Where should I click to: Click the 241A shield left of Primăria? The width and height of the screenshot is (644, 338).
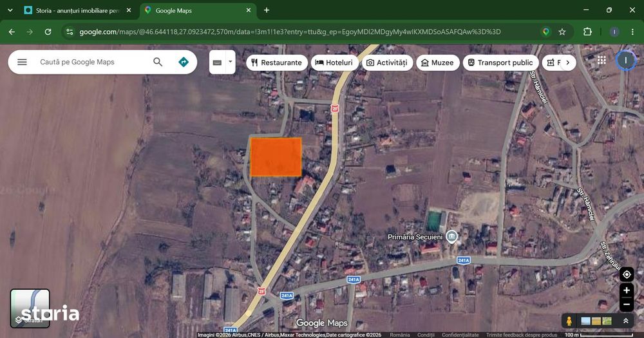353,279
